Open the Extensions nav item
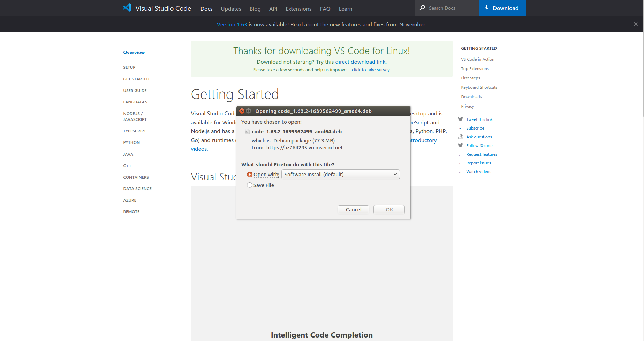644x341 pixels. pyautogui.click(x=298, y=9)
